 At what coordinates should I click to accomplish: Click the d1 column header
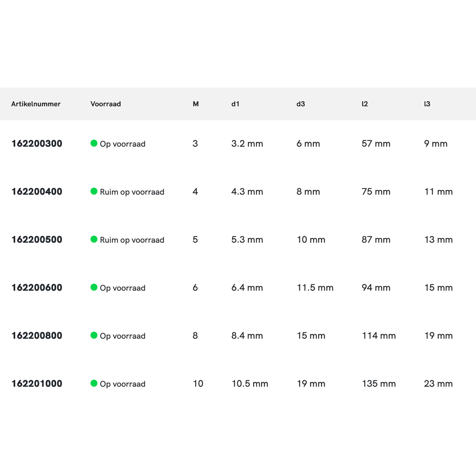pyautogui.click(x=235, y=104)
